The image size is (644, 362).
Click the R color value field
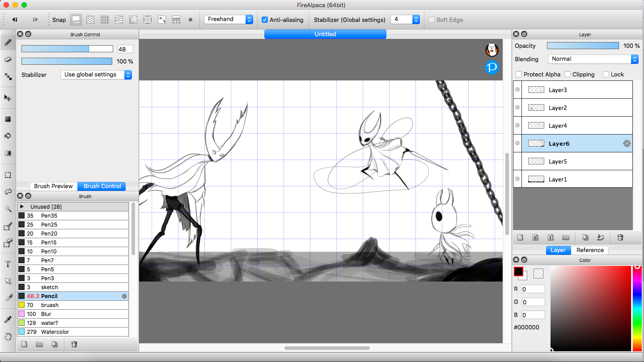(533, 289)
